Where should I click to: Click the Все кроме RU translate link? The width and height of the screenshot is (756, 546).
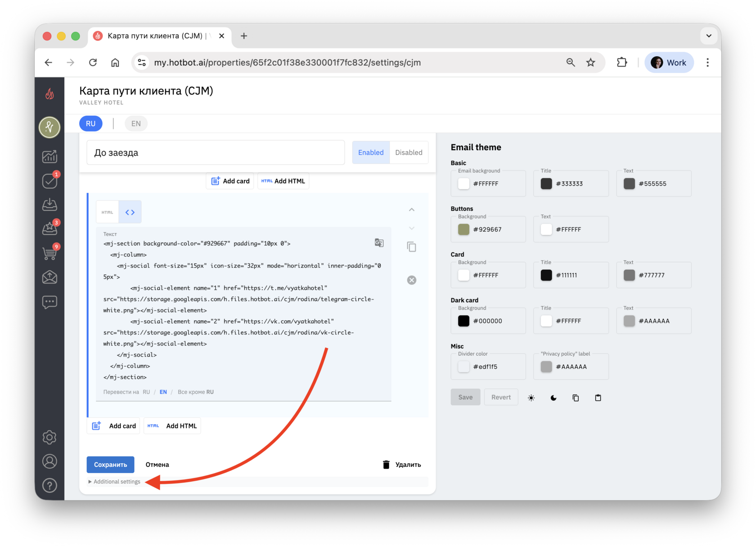(x=196, y=392)
